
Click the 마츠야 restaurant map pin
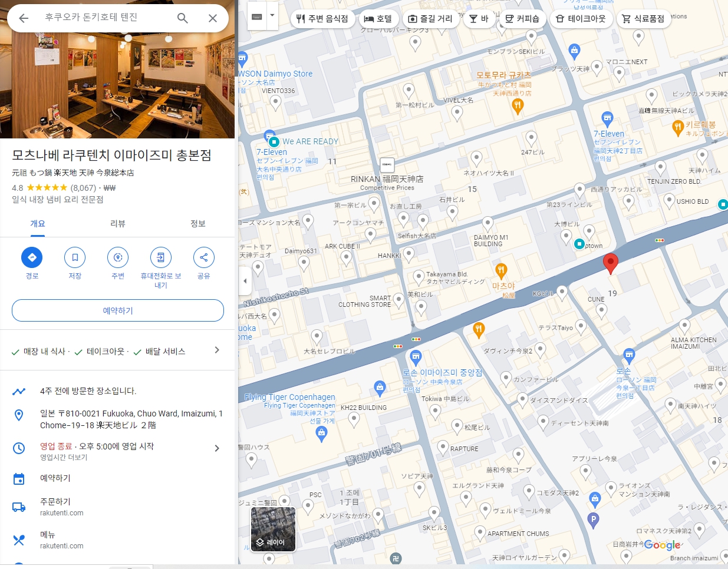pos(501,272)
